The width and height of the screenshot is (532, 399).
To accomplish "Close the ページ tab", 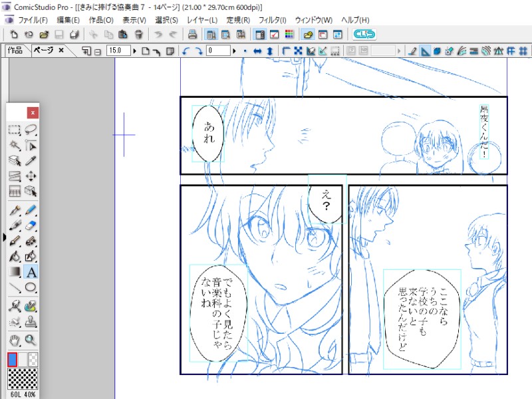I will tap(61, 51).
